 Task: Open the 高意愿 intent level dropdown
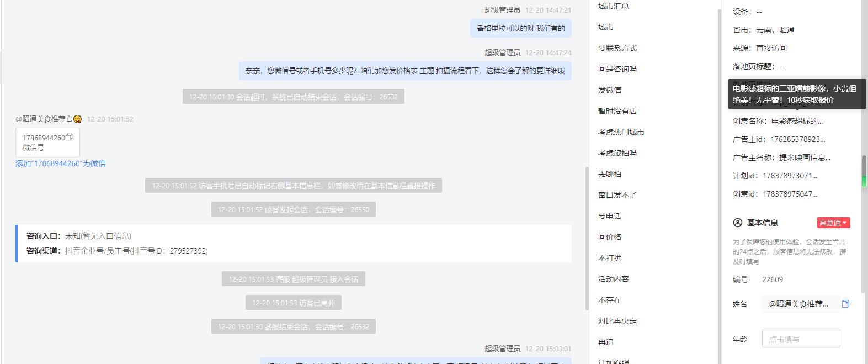click(x=833, y=223)
